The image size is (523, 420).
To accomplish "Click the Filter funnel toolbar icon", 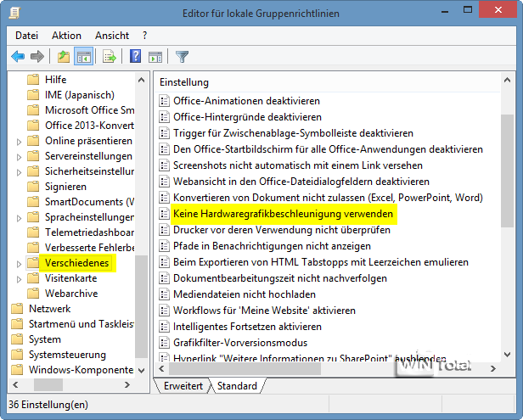I will (x=182, y=56).
